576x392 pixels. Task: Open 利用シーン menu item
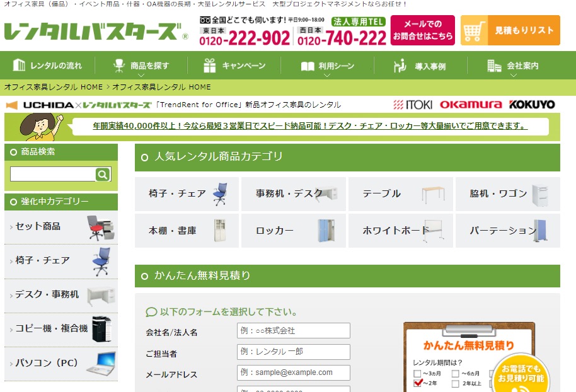[327, 66]
